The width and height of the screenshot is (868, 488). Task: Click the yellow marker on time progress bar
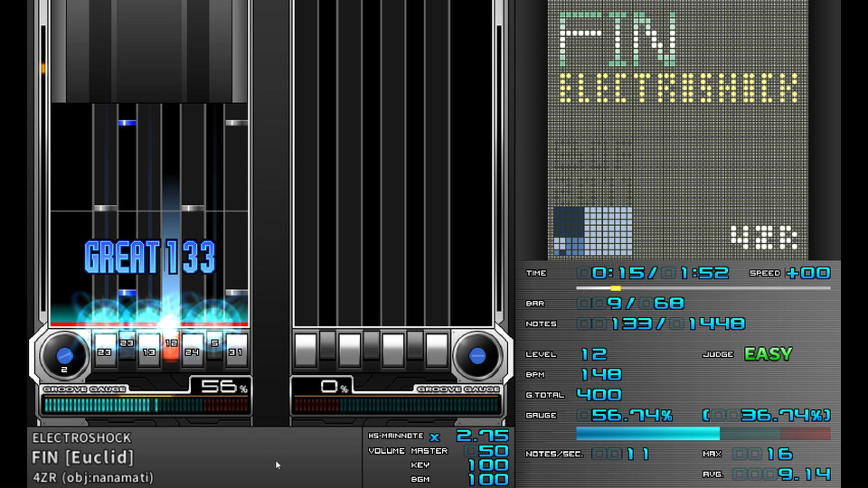point(616,288)
